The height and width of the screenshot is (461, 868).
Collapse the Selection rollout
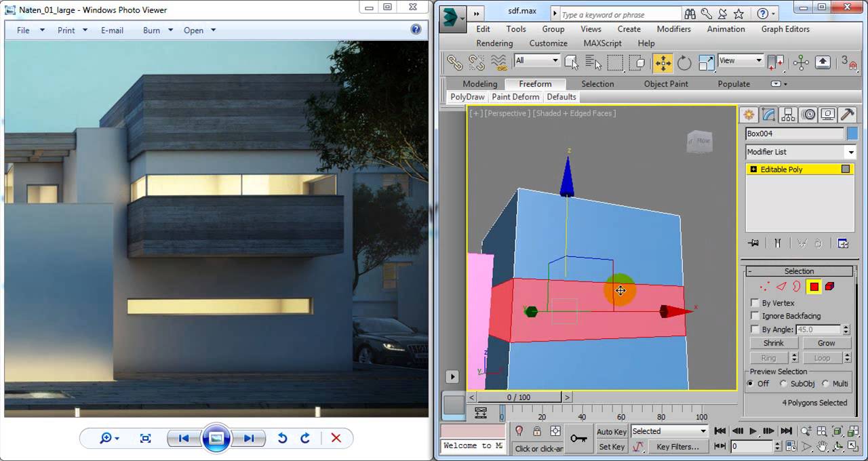pos(799,271)
